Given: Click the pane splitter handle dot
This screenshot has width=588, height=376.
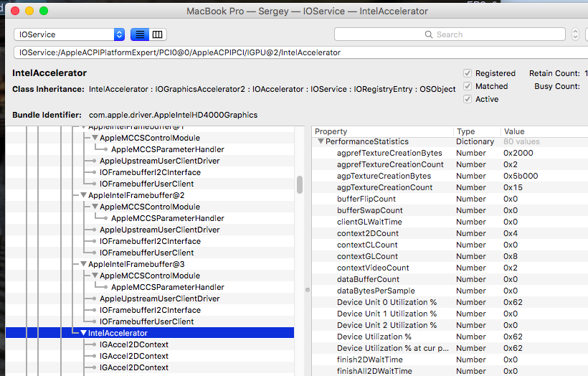Looking at the screenshot, I should [308, 290].
